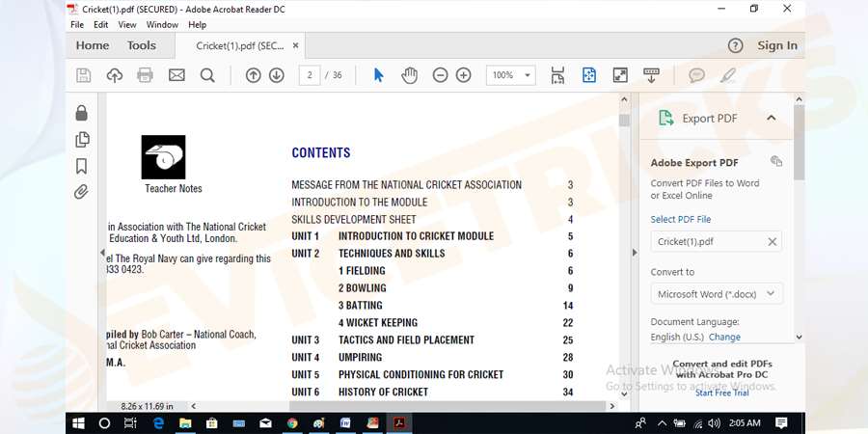Screen dimensions: 868x434
Task: Open the notification action center icon
Action: tap(781, 423)
